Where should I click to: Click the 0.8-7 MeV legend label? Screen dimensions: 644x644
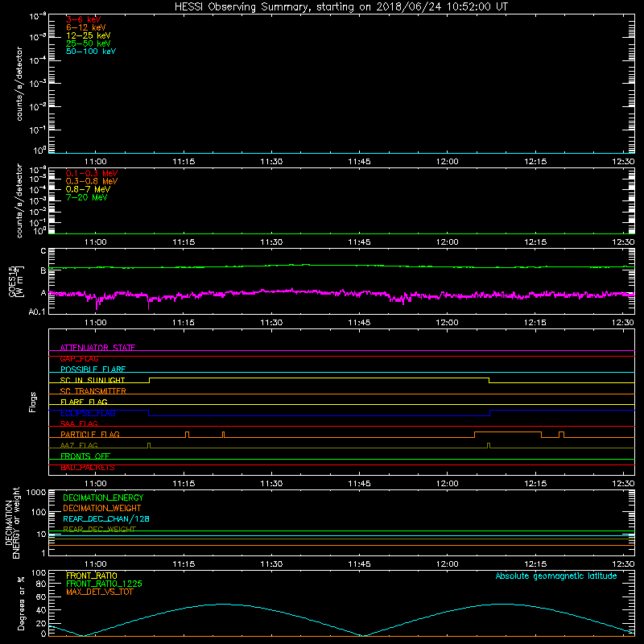pos(88,189)
